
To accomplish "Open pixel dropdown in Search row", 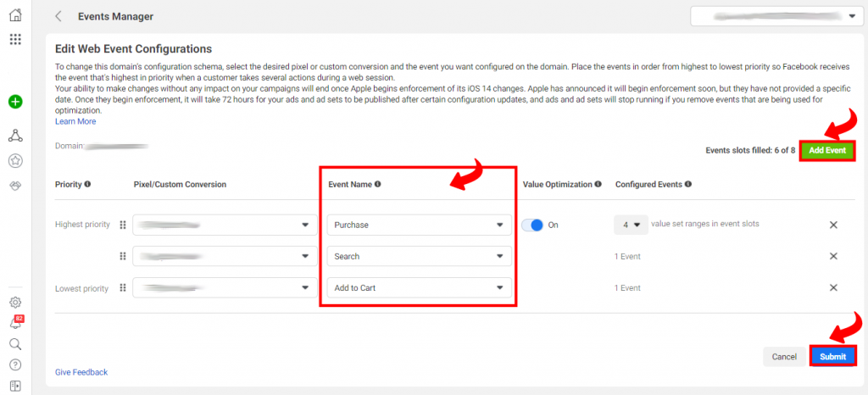I will click(224, 256).
